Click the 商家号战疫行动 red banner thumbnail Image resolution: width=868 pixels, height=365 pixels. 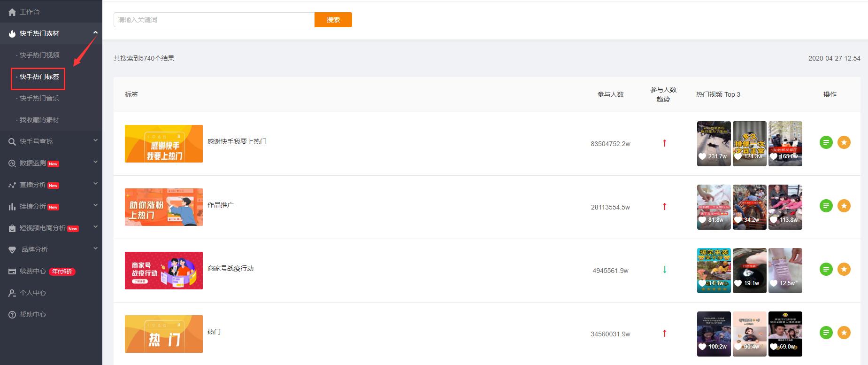(x=164, y=271)
